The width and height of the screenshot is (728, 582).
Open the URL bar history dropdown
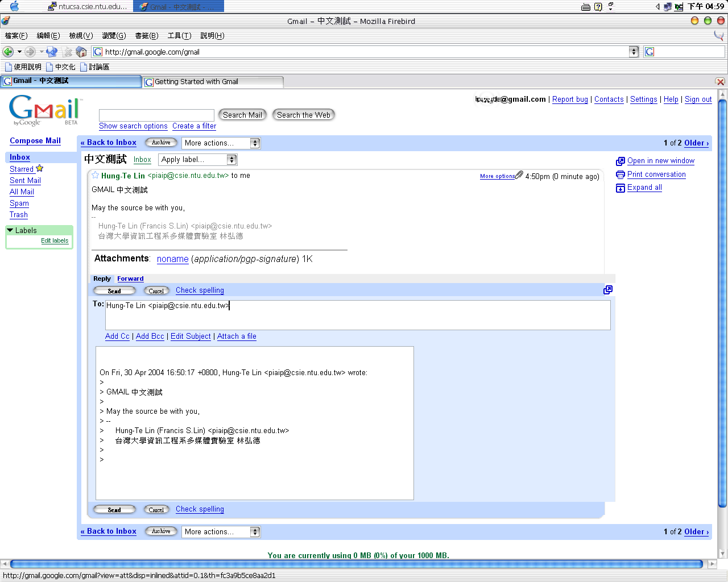[x=634, y=52]
